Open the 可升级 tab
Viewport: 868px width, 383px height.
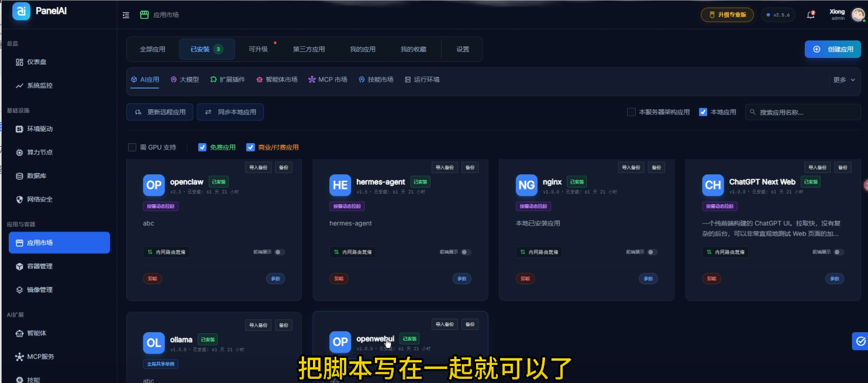pos(258,49)
